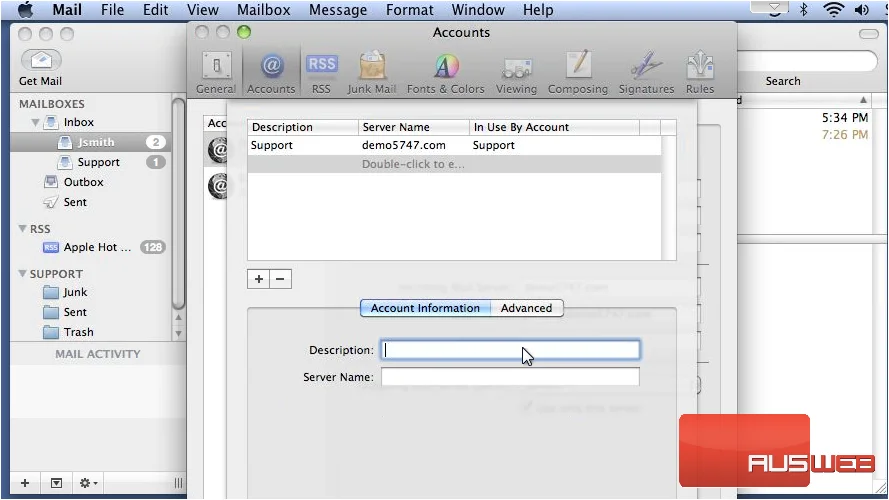Click the Bluetooth status icon
889x500 pixels.
[803, 9]
